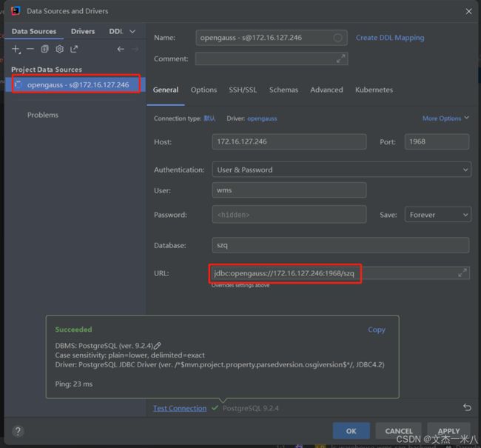
Task: Click PostgreSQL 9.2.4 status text
Action: coord(251,408)
